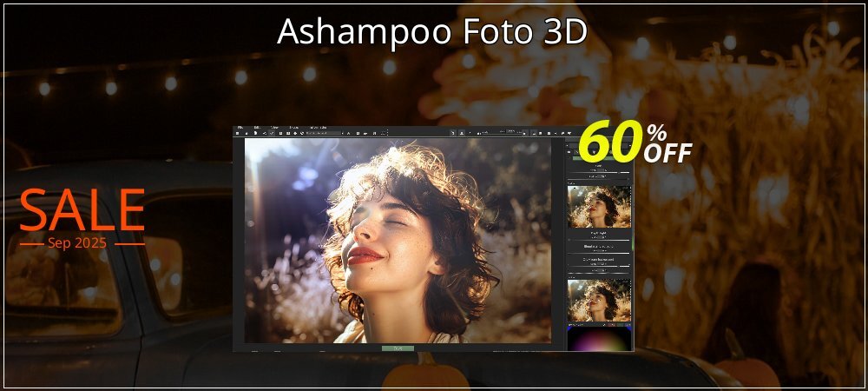Image resolution: width=868 pixels, height=391 pixels.
Task: Click the person silhouette toolbar icon
Action: (462, 133)
